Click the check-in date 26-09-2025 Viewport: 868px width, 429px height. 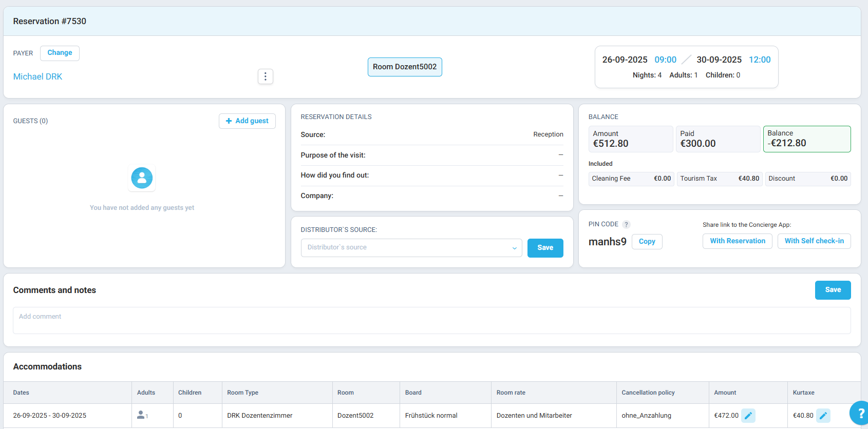coord(625,60)
